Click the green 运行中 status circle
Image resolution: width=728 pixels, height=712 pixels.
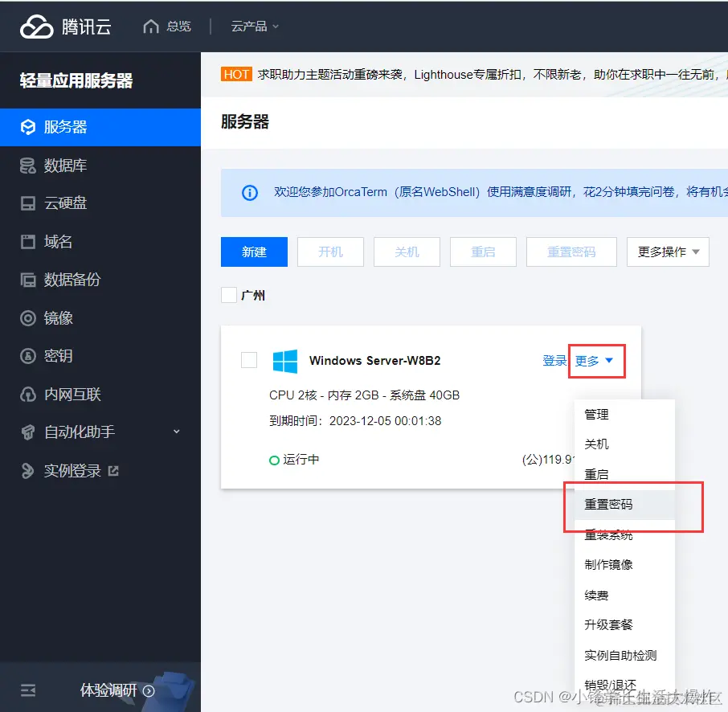(x=274, y=460)
